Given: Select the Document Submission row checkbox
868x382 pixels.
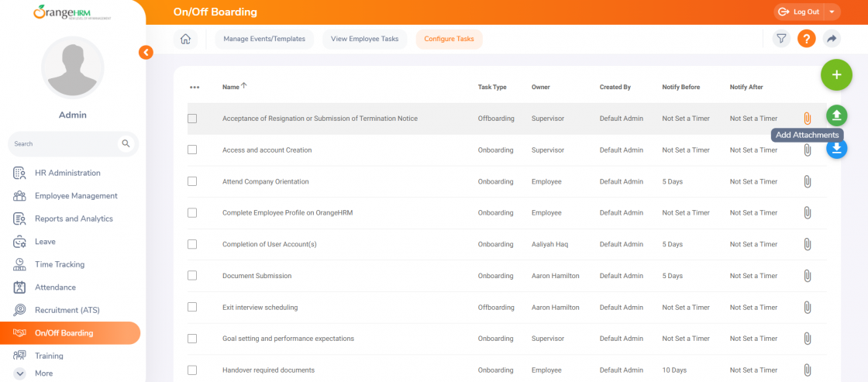Looking at the screenshot, I should coord(192,276).
